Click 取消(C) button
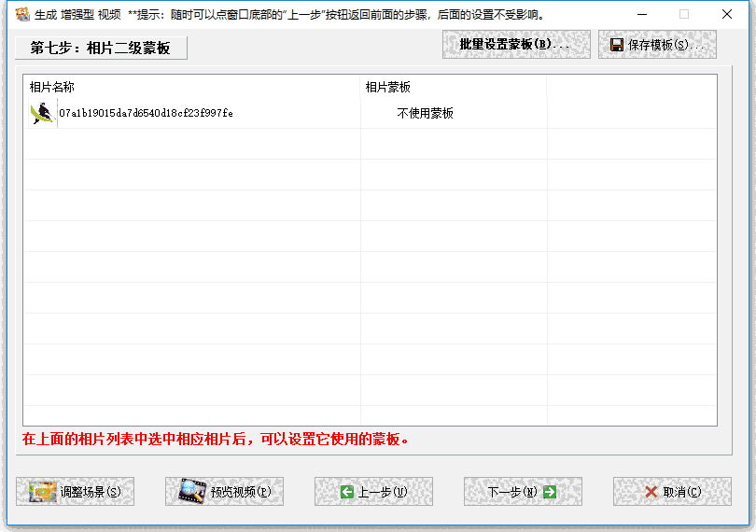This screenshot has width=756, height=532. 672,492
